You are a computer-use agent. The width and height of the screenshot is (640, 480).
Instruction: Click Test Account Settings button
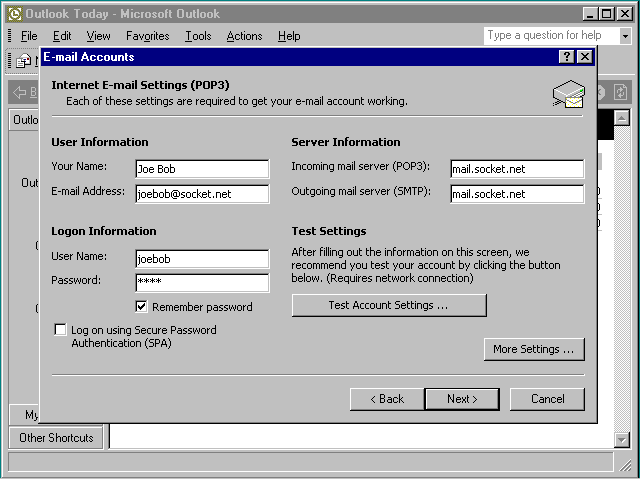(x=389, y=305)
